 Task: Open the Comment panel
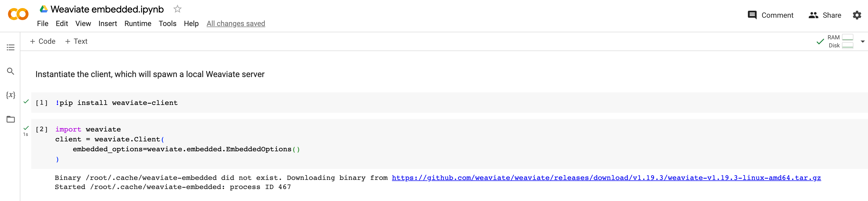[x=770, y=15]
